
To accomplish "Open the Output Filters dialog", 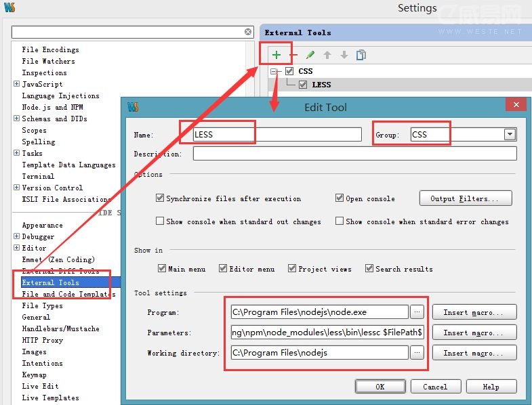I will (x=466, y=198).
